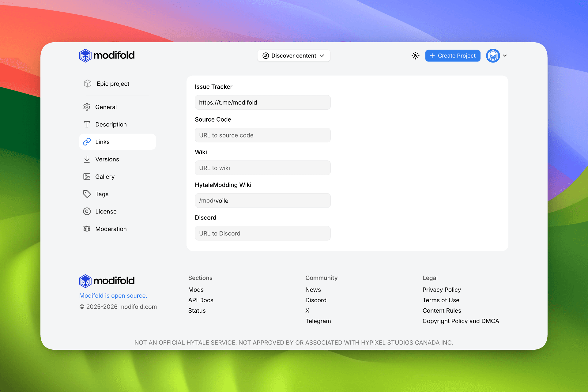
Task: Open the Discover content dropdown
Action: [293, 55]
